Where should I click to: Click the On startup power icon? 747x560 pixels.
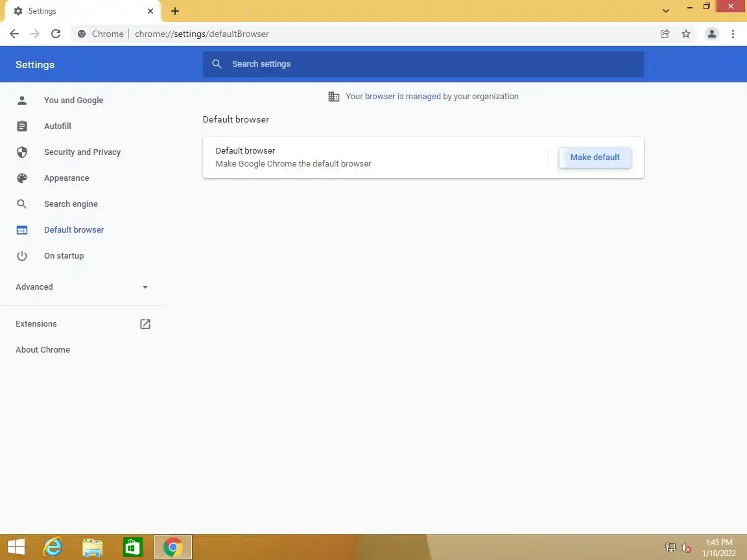point(22,256)
